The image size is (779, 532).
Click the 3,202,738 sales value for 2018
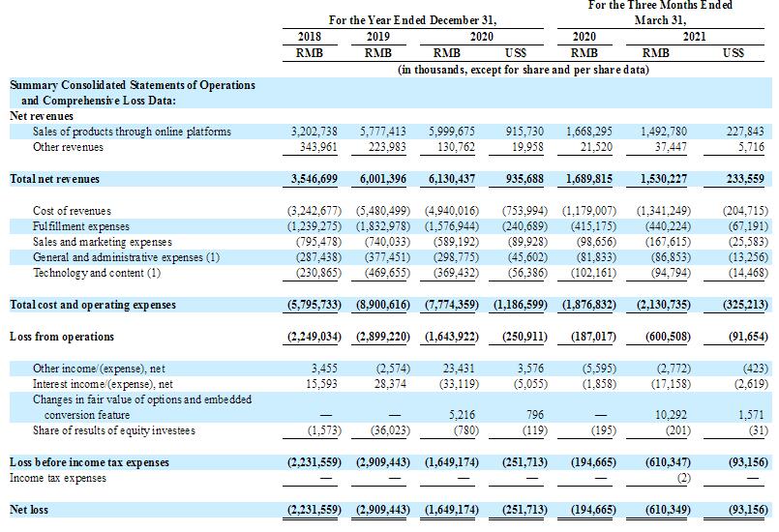[x=314, y=132]
